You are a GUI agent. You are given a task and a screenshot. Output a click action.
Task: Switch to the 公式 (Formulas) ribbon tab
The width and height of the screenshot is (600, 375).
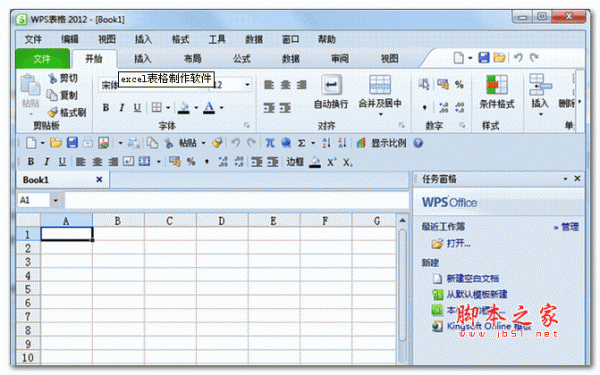pos(242,59)
